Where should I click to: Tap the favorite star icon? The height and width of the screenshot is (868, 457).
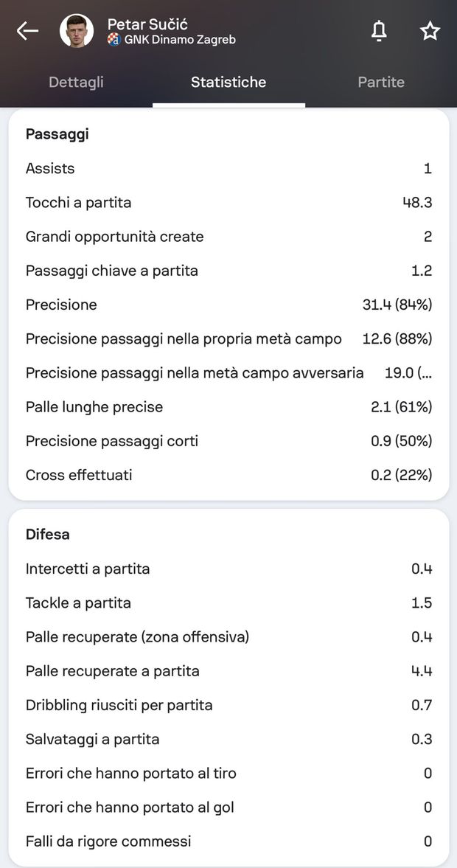430,31
